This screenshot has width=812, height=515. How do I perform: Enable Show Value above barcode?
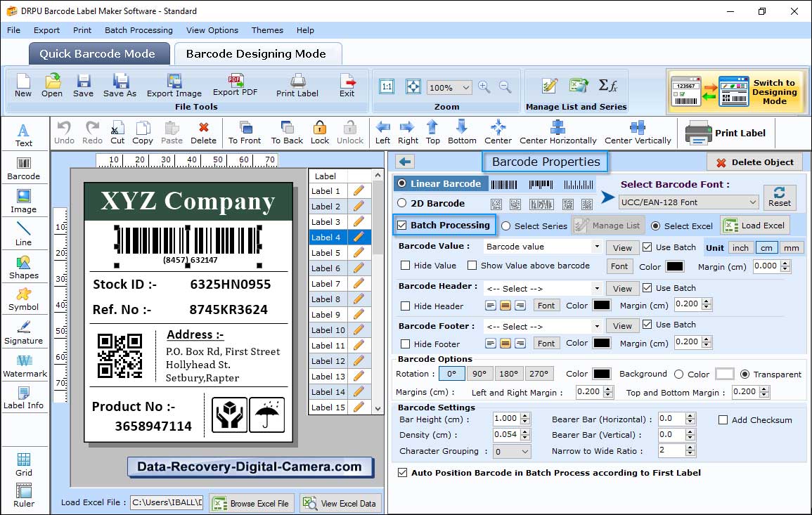pos(472,266)
